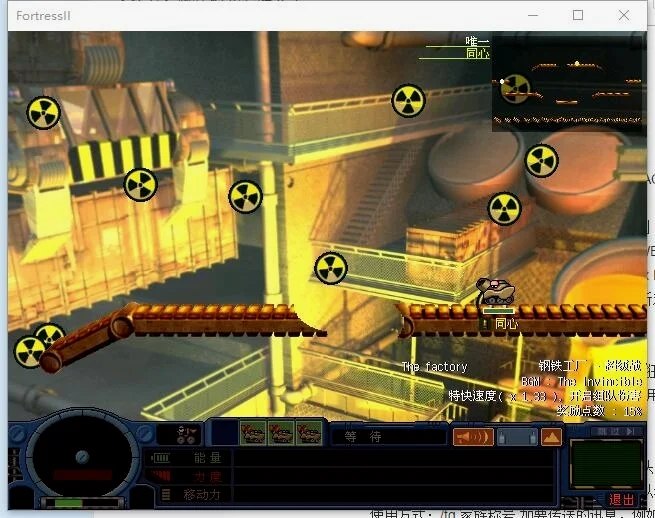Click the radiation symbol inside the minimap
Screen dimensions: 655x518
tap(516, 88)
